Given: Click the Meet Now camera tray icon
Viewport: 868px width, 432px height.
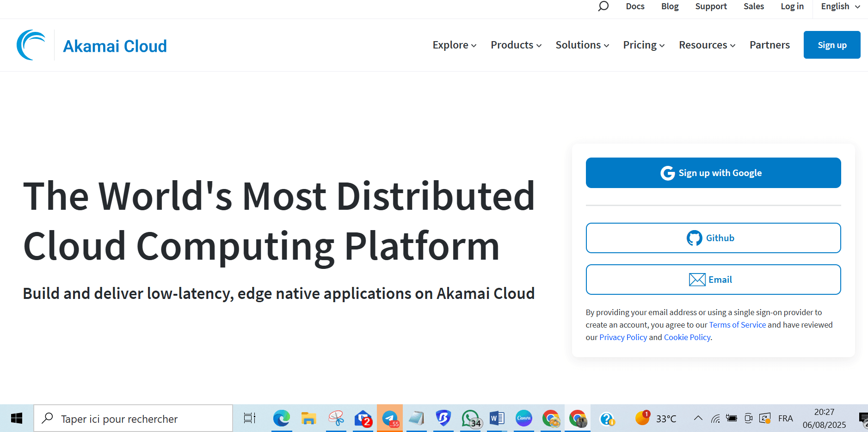Looking at the screenshot, I should (x=748, y=418).
